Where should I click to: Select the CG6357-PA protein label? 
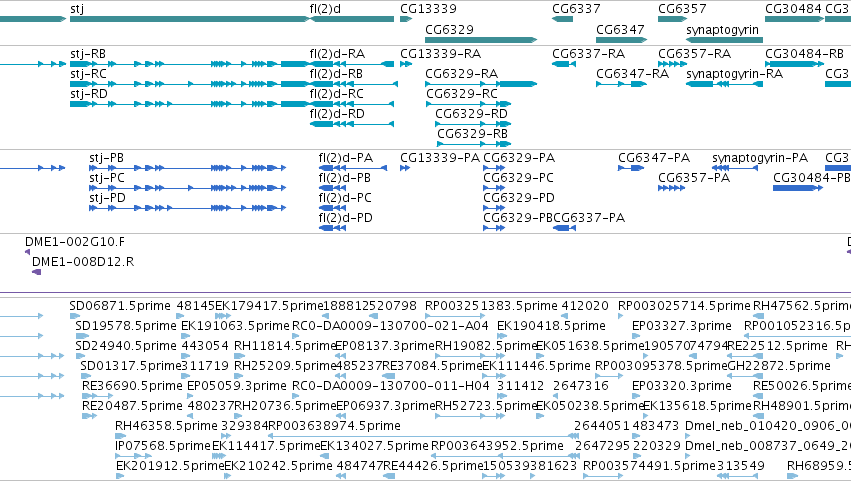694,178
